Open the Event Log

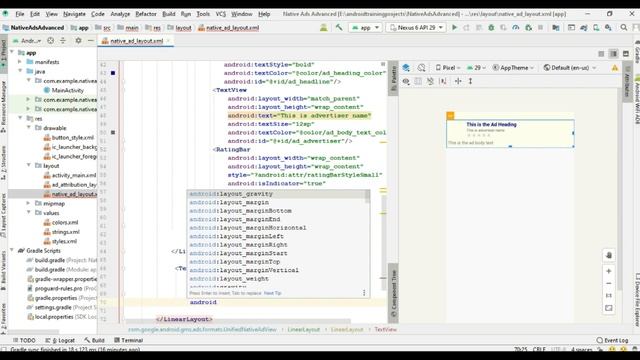pyautogui.click(x=612, y=340)
